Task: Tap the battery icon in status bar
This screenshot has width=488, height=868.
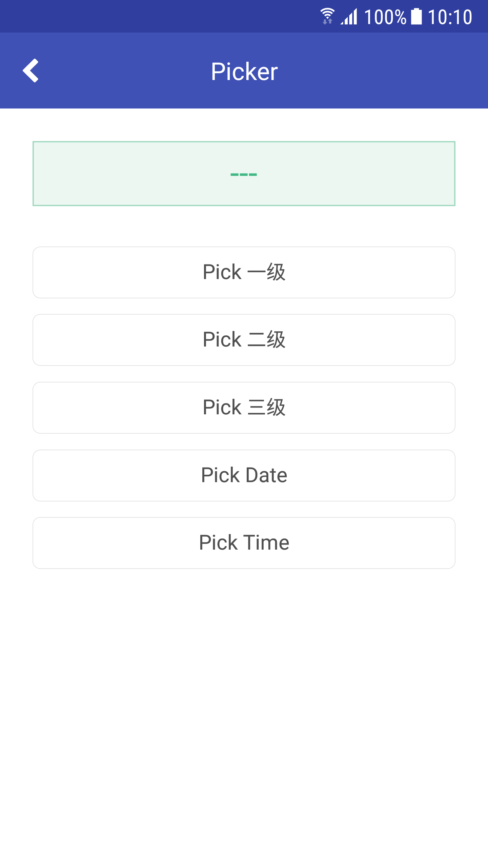Action: click(x=416, y=16)
